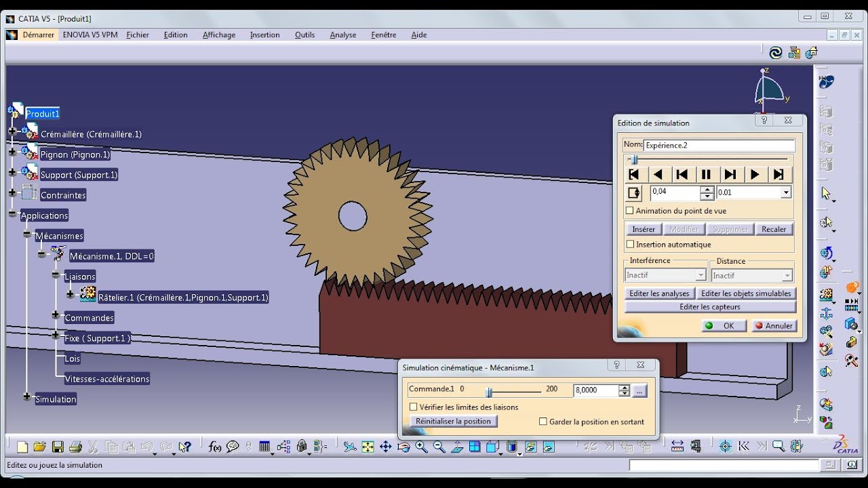
Task: Click the Zoom In magnifier icon
Action: 421,447
